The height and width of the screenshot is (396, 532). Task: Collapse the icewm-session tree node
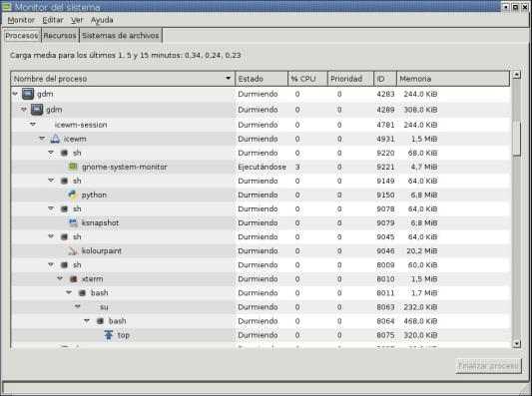tap(33, 124)
